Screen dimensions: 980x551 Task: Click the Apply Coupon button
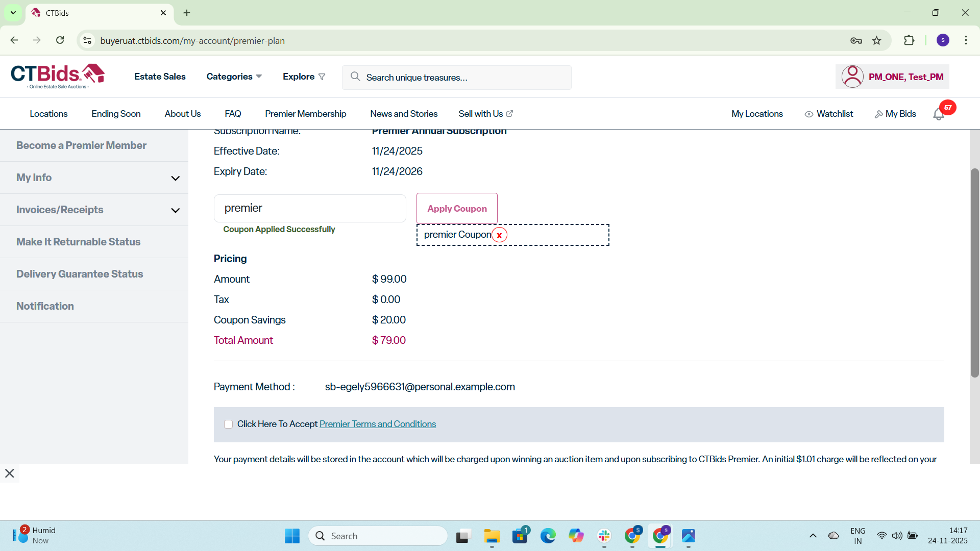coord(457,209)
